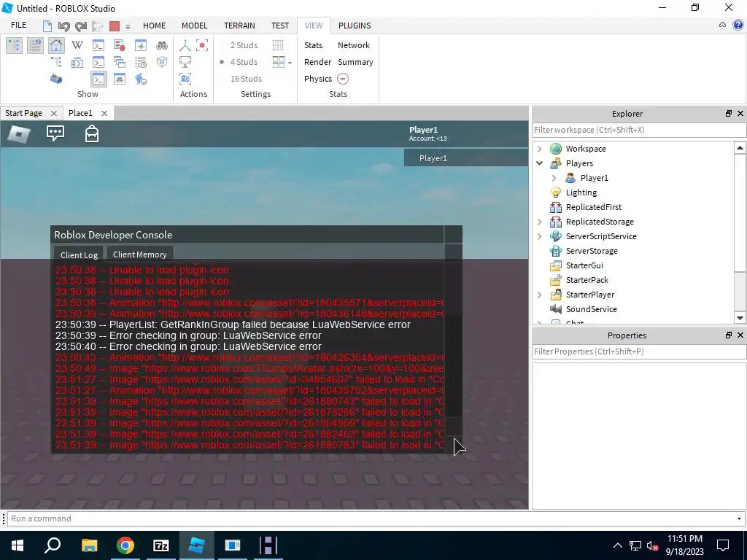Click the Full Screen monitor icon
The image size is (747, 560).
185,62
